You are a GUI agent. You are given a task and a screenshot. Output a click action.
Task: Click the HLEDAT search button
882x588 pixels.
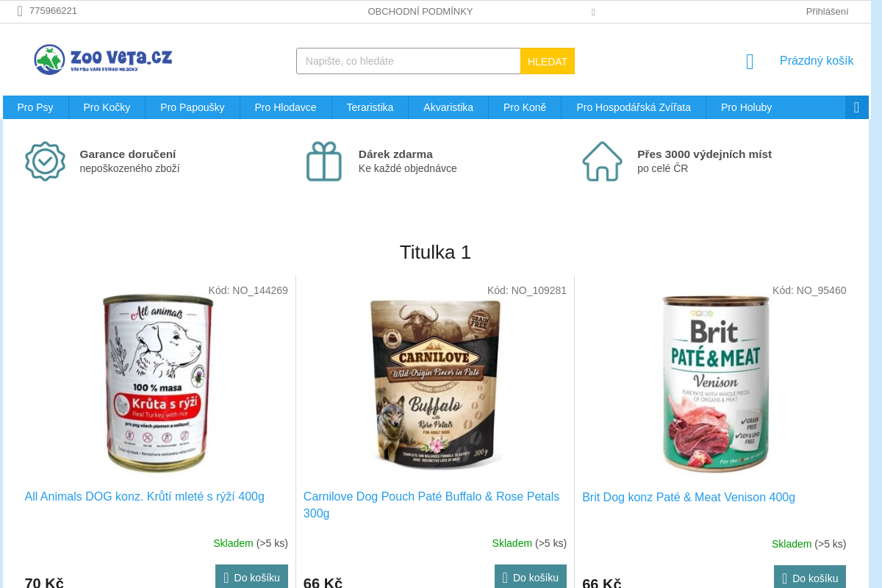548,61
